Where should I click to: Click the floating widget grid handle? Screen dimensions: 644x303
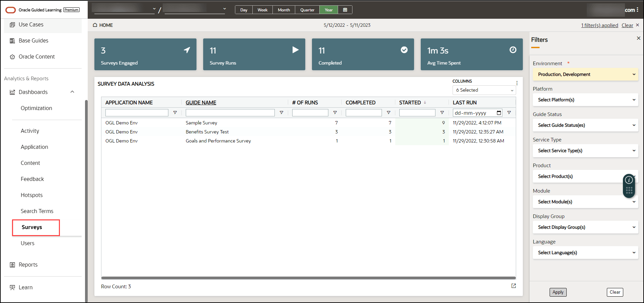(629, 190)
